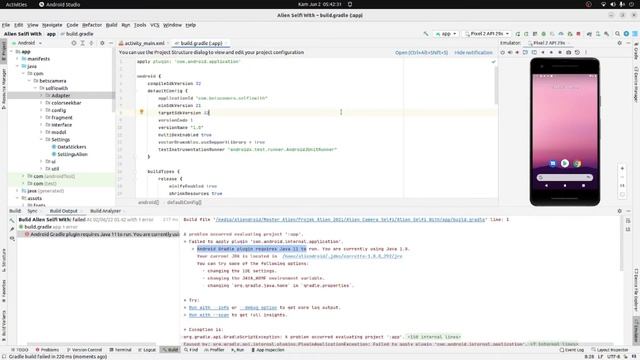Open emulator snapshots history icon
Image resolution: width=640 pixels, height=360 pixels.
point(577,52)
